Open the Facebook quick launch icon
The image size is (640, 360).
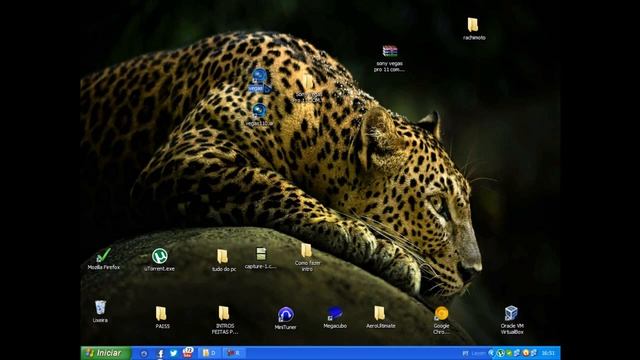click(160, 353)
